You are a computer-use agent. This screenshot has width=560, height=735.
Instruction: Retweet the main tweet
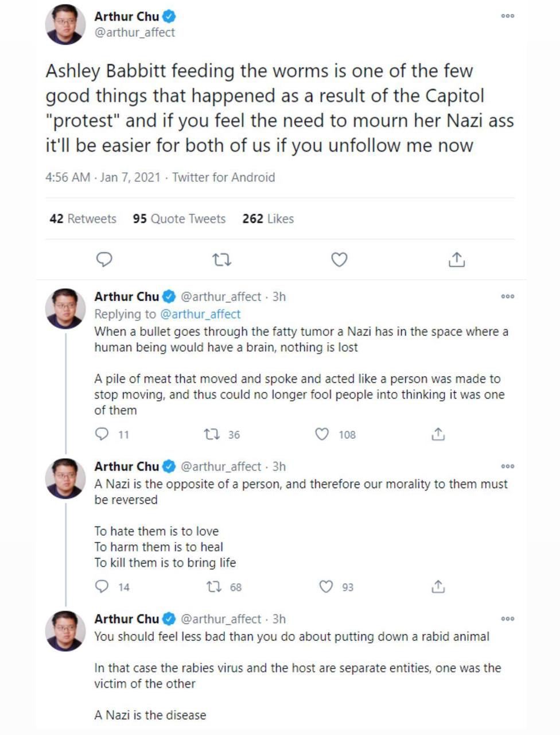(221, 260)
